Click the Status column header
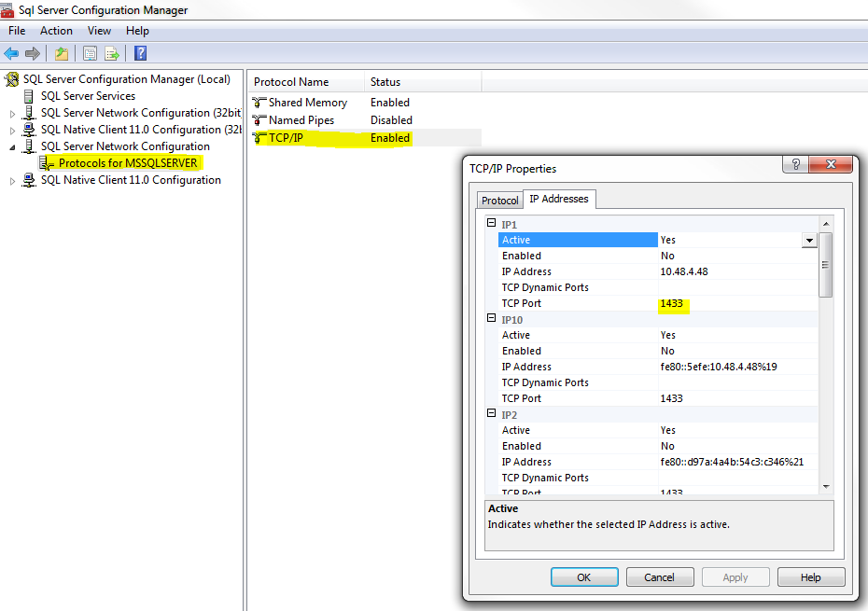The width and height of the screenshot is (868, 611). [x=423, y=82]
